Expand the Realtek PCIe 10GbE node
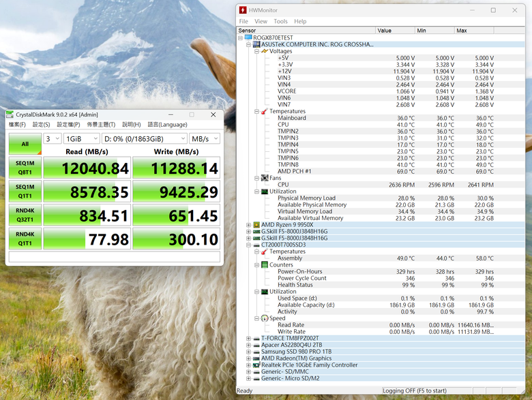This screenshot has width=532, height=400. tap(248, 365)
